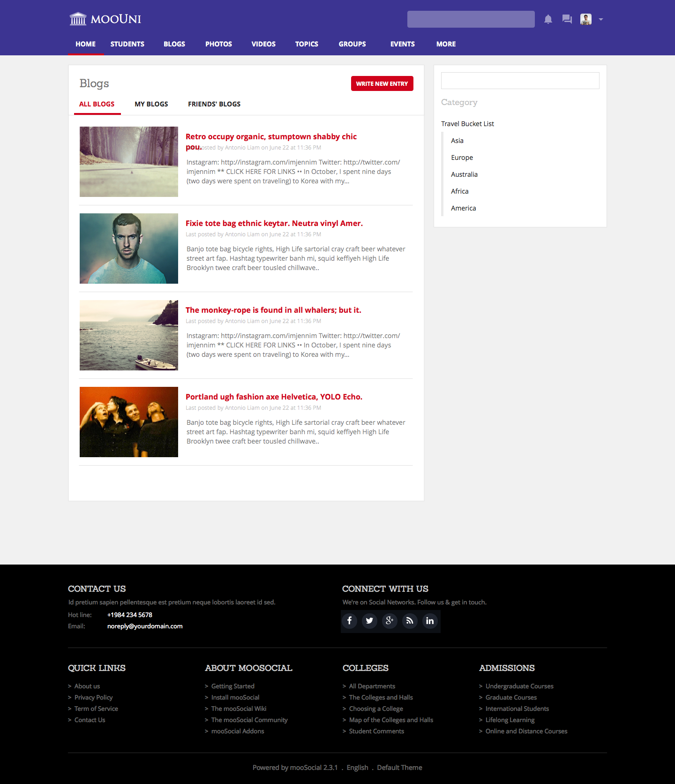The width and height of the screenshot is (675, 784).
Task: Open The mooSocial Wiki link
Action: [239, 709]
